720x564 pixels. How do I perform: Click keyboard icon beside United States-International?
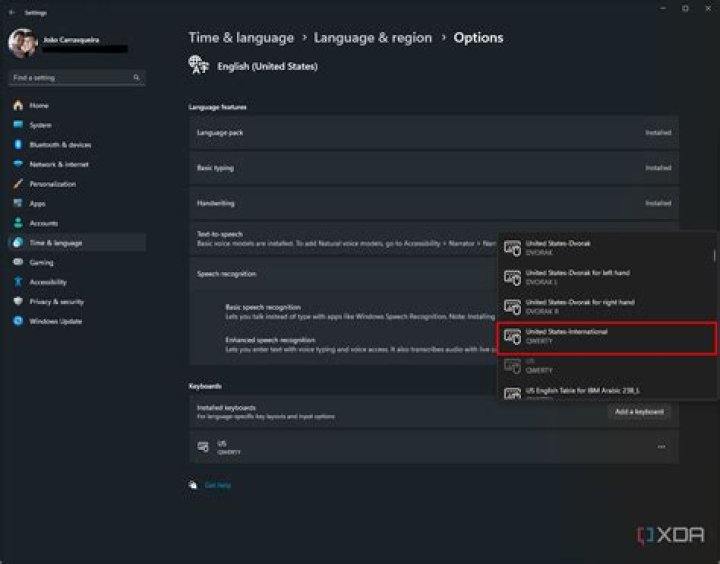point(512,337)
